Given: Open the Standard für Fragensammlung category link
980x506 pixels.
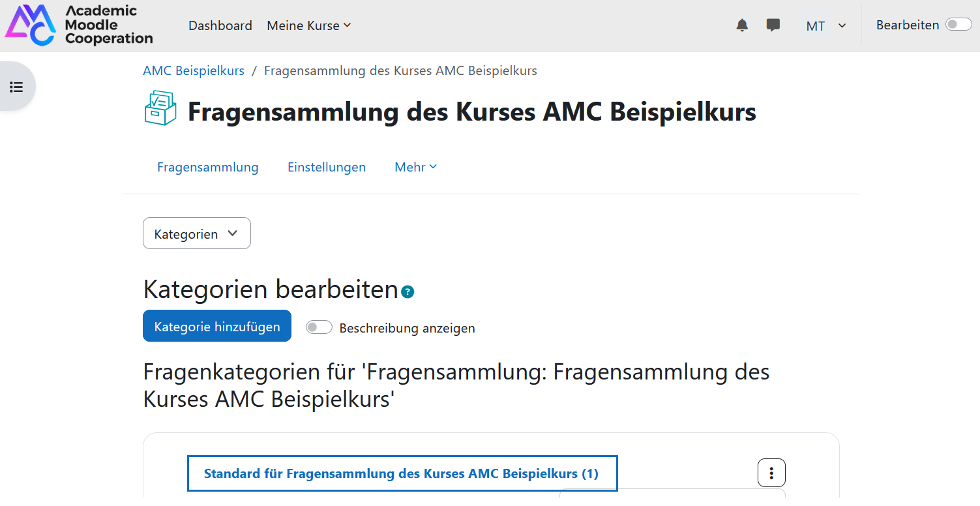Looking at the screenshot, I should (x=402, y=473).
